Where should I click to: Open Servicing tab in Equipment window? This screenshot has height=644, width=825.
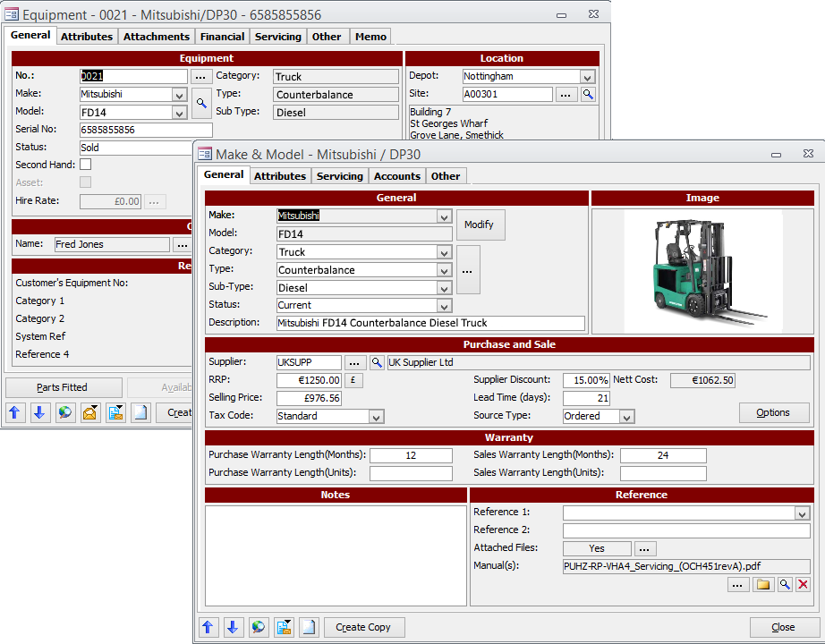(x=277, y=37)
